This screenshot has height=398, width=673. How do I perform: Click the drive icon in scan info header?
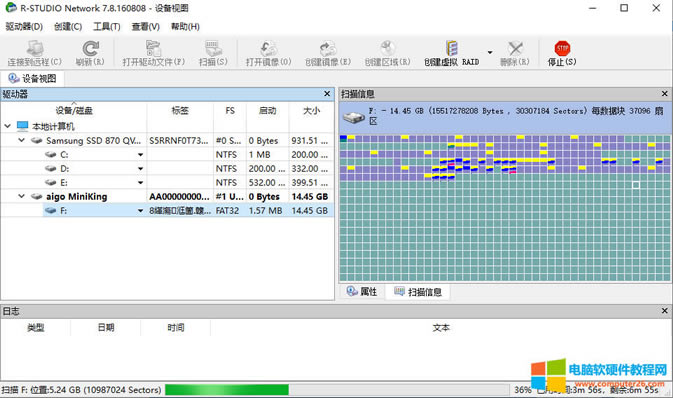click(354, 117)
